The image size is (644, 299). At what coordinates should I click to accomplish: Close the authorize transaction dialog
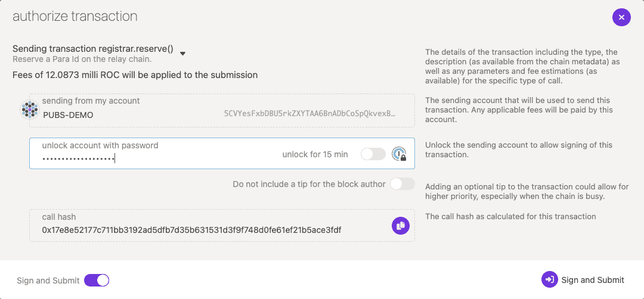[621, 17]
